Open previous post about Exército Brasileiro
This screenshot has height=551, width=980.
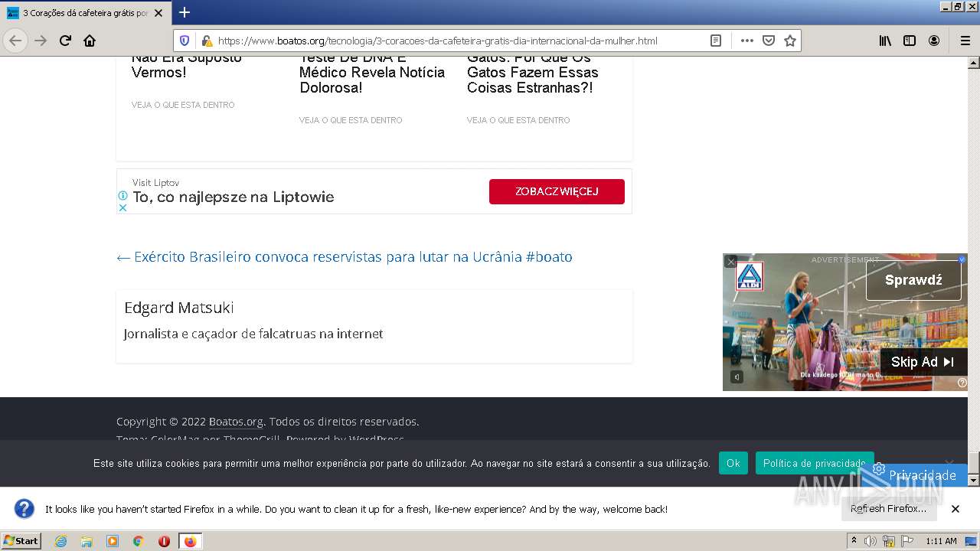tap(345, 257)
